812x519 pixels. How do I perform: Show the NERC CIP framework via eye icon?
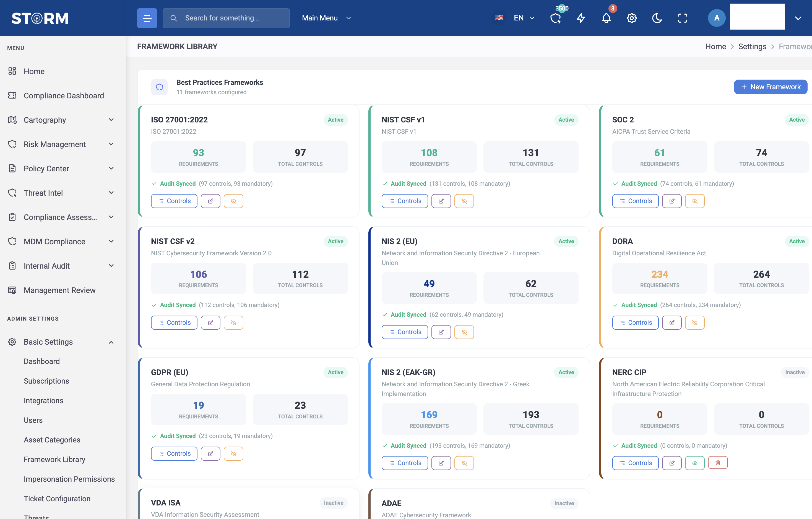point(695,463)
